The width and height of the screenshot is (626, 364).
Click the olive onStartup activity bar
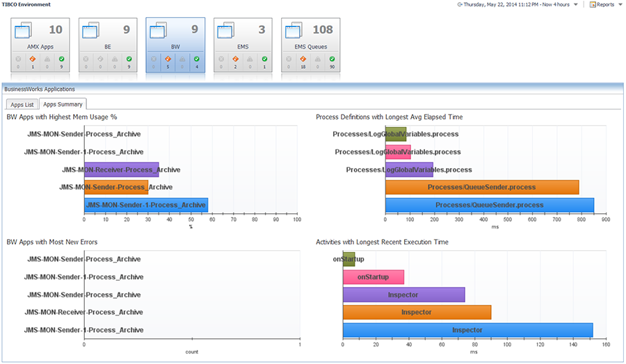[x=348, y=259]
